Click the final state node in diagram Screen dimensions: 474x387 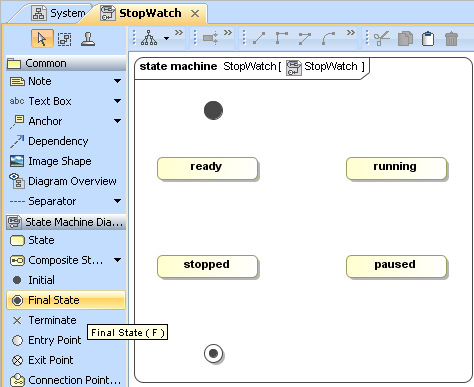coord(213,353)
